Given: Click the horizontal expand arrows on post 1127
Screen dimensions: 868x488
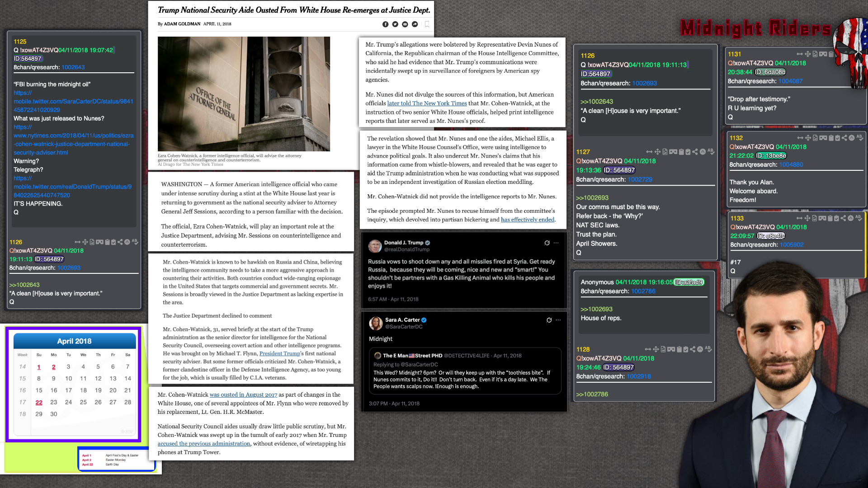Looking at the screenshot, I should [649, 152].
